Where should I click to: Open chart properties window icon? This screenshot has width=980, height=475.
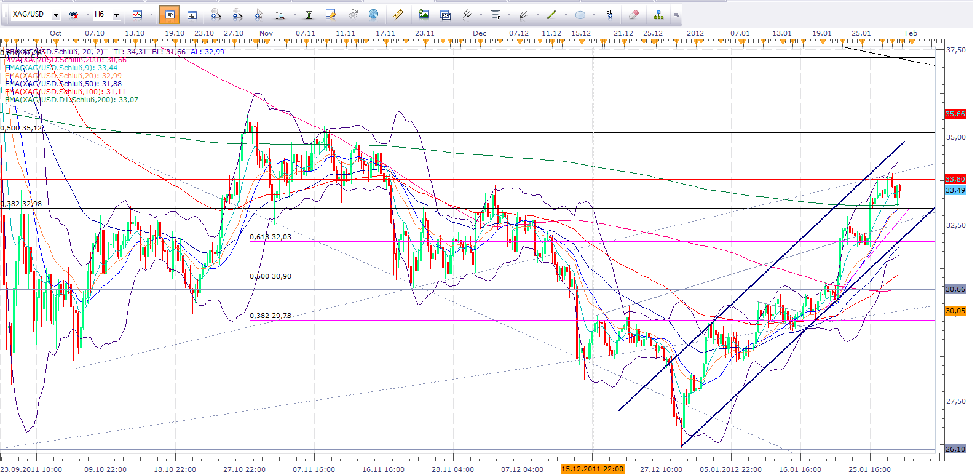[331, 14]
